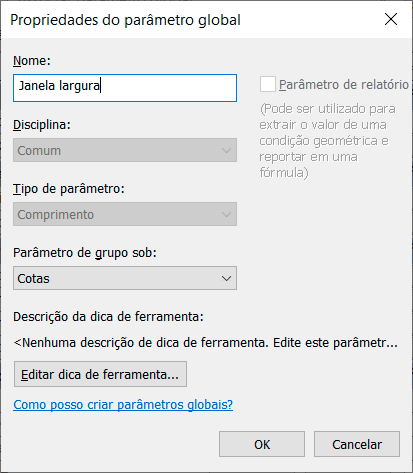Screen dimensions: 413x473
Task: Confirm the dialog with OK
Action: (x=262, y=444)
